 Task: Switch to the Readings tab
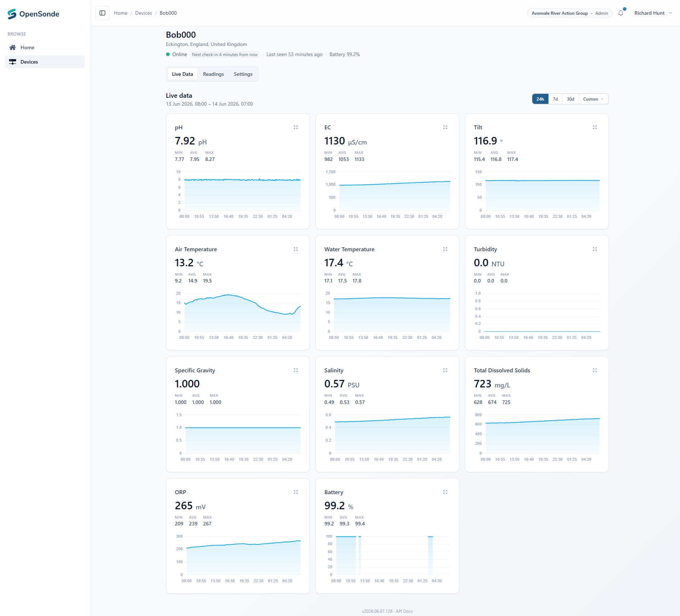[213, 74]
